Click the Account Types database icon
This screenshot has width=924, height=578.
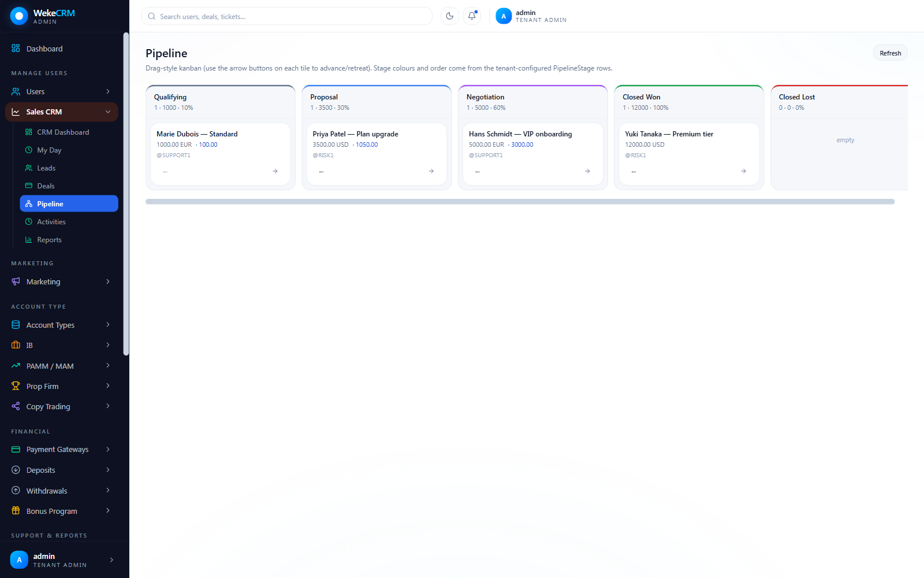click(16, 325)
